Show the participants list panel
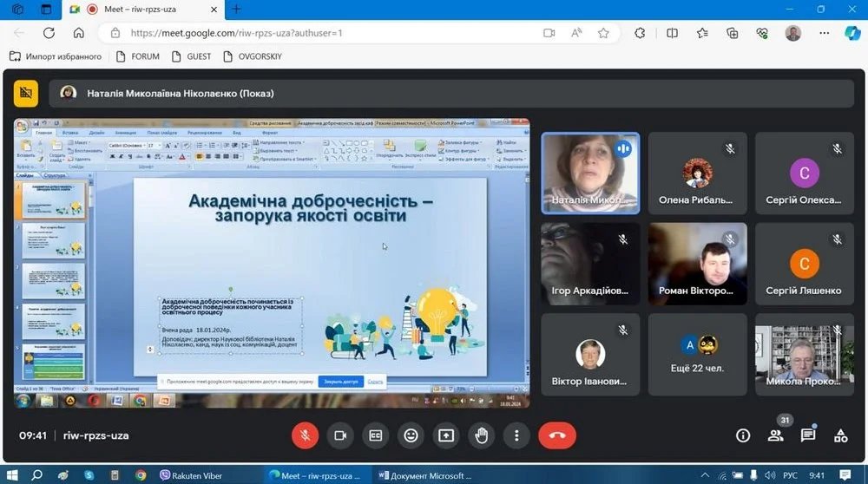The height and width of the screenshot is (484, 868). coord(775,435)
